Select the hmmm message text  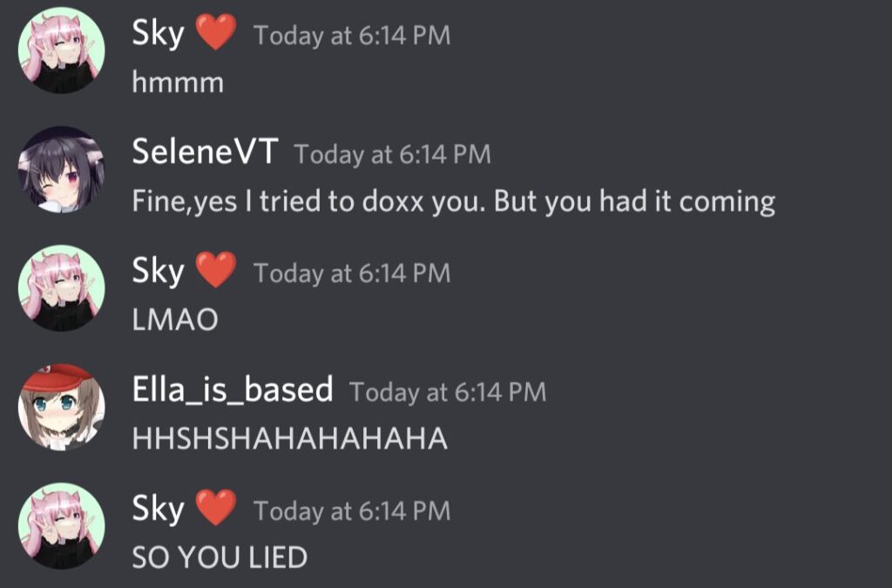(178, 83)
